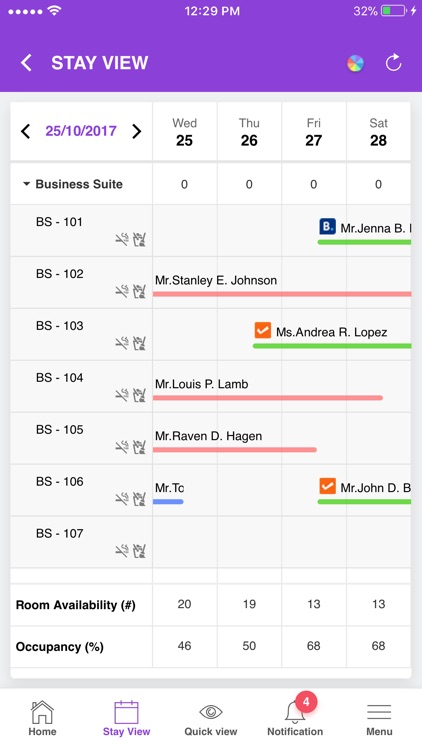Viewport: 422px width, 750px height.
Task: Refresh the stay view with reload icon
Action: pyautogui.click(x=393, y=63)
